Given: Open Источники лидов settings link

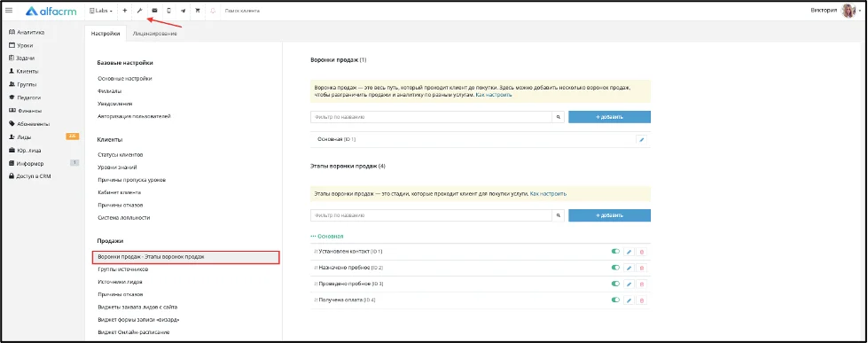Looking at the screenshot, I should tap(120, 282).
